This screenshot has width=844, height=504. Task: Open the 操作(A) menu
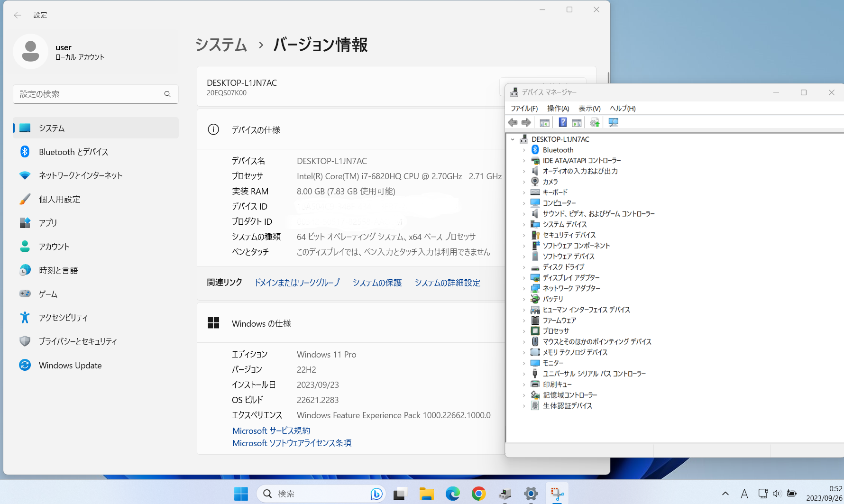tap(558, 109)
